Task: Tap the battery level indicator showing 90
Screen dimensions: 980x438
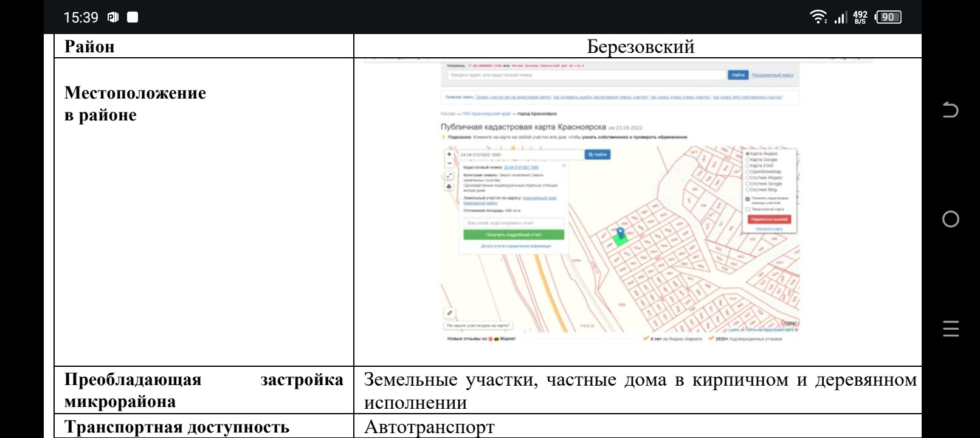Action: pos(888,17)
